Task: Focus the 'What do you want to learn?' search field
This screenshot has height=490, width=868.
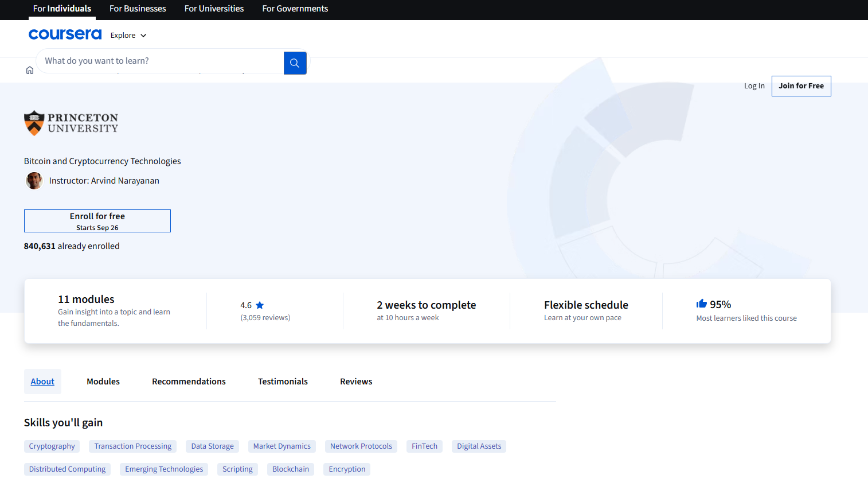Action: point(161,61)
